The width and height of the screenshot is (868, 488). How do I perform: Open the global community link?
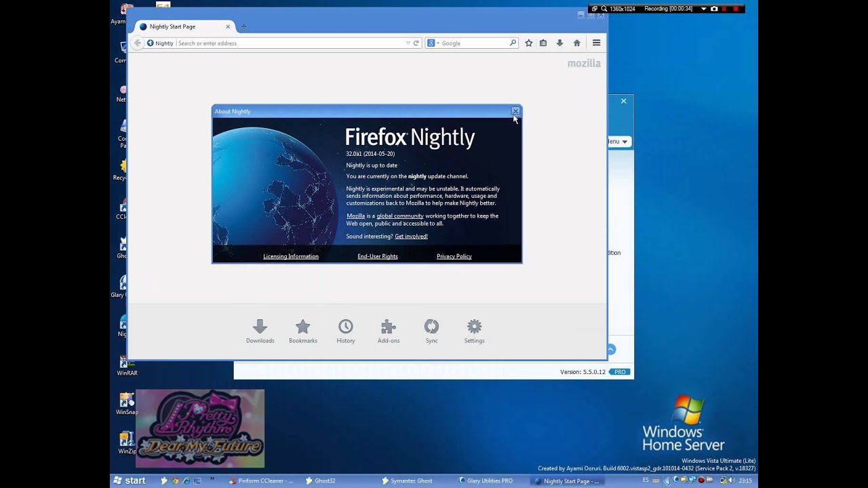pyautogui.click(x=400, y=216)
